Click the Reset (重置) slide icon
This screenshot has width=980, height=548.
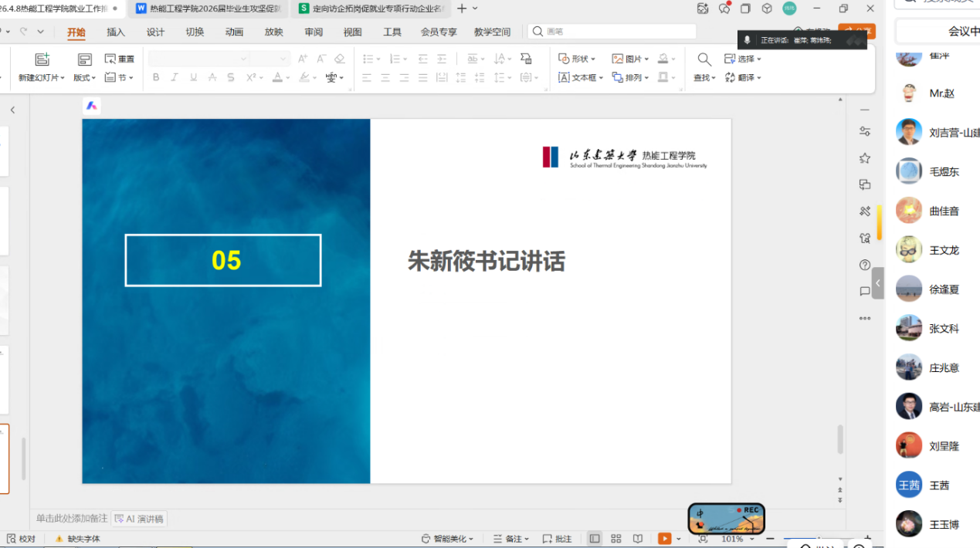(x=120, y=59)
